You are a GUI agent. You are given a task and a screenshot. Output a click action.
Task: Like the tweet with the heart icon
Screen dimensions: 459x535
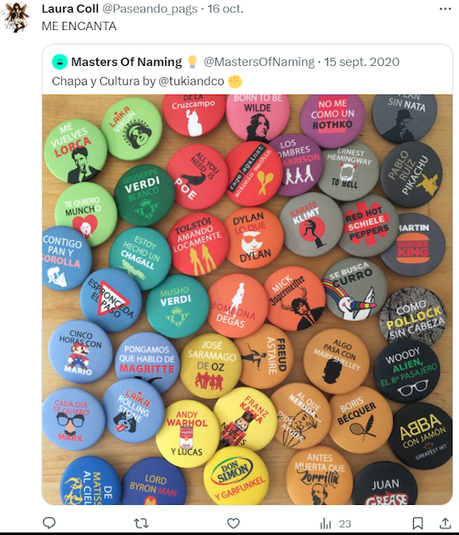point(233,523)
